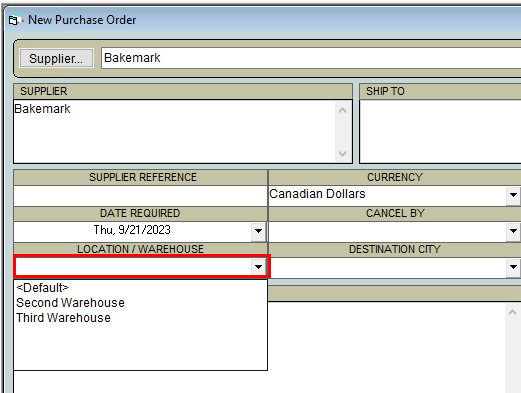Choose Third Warehouse in the list
The image size is (521, 393).
pos(63,318)
